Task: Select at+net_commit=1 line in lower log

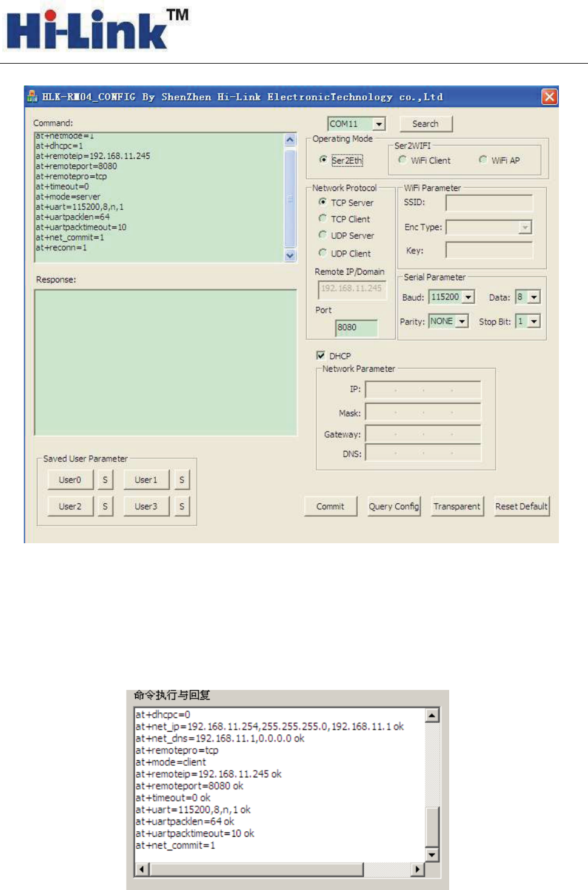Action: pyautogui.click(x=176, y=845)
